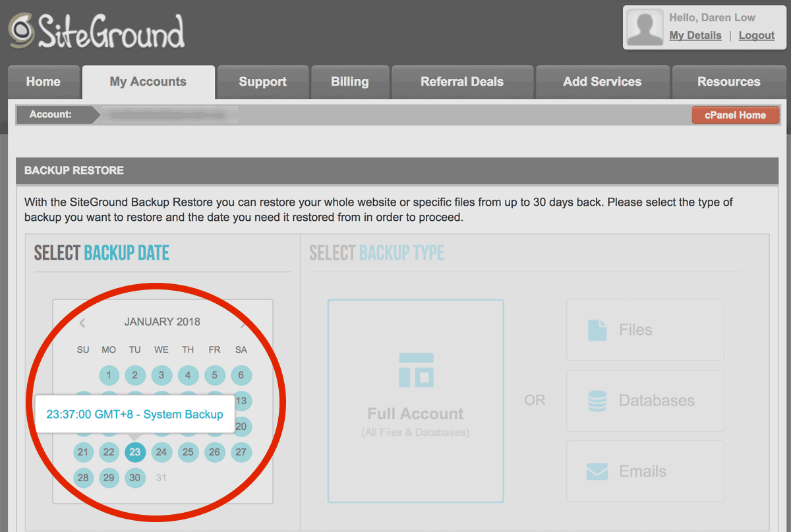This screenshot has height=532, width=791.
Task: Select January 21 in calendar
Action: pos(82,452)
